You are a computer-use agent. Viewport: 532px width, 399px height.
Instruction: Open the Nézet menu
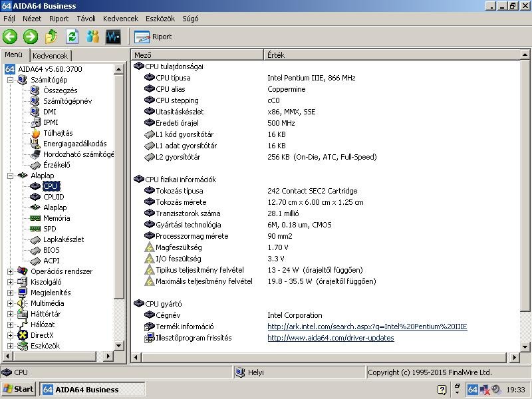(x=32, y=19)
